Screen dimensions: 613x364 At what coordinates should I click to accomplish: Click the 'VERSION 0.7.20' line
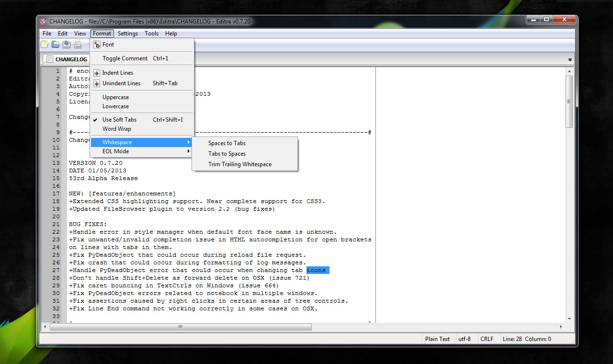pyautogui.click(x=96, y=163)
